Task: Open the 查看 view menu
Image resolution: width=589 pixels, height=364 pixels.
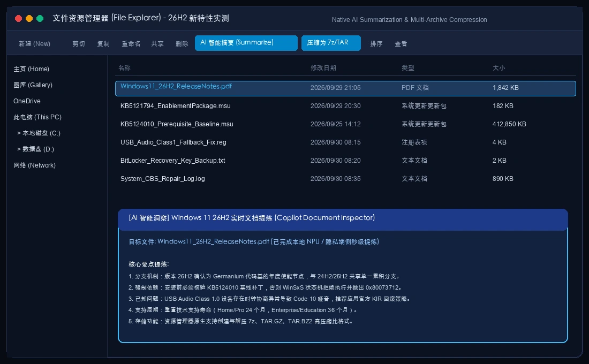Action: click(x=401, y=43)
